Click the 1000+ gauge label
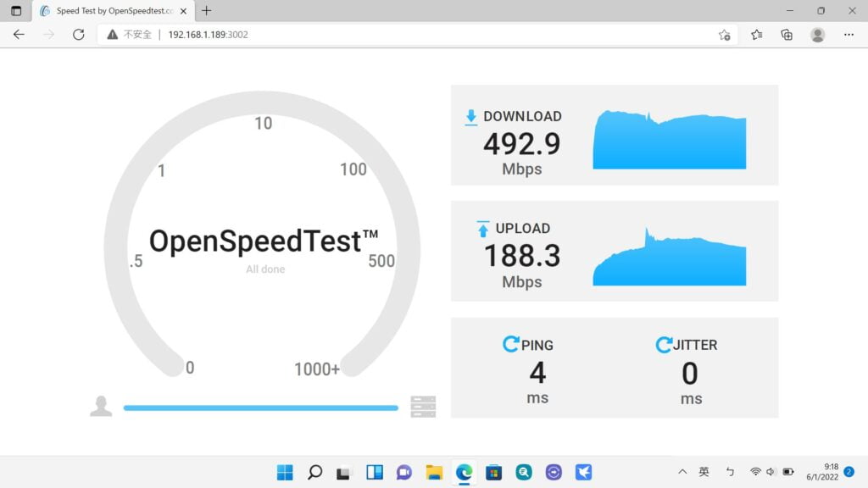The image size is (868, 488). tap(317, 369)
